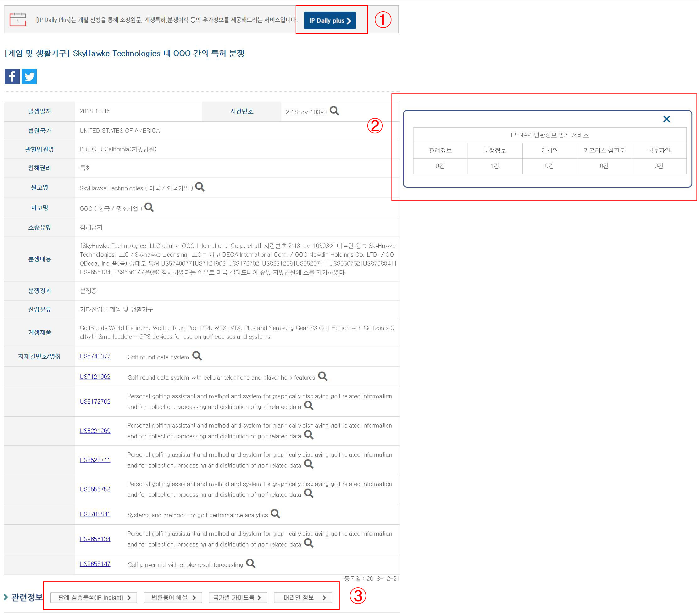Click the 판례정보 column header

click(441, 151)
